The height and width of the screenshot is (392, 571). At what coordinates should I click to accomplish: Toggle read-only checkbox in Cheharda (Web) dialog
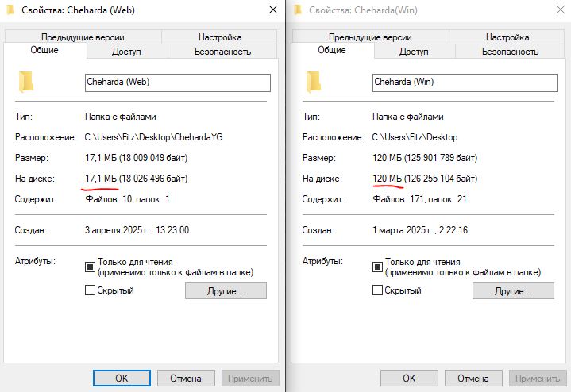(90, 267)
